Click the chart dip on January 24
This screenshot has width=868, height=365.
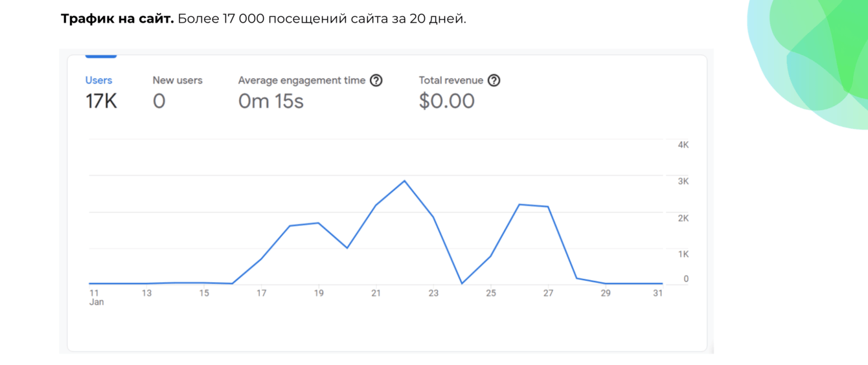tap(462, 283)
